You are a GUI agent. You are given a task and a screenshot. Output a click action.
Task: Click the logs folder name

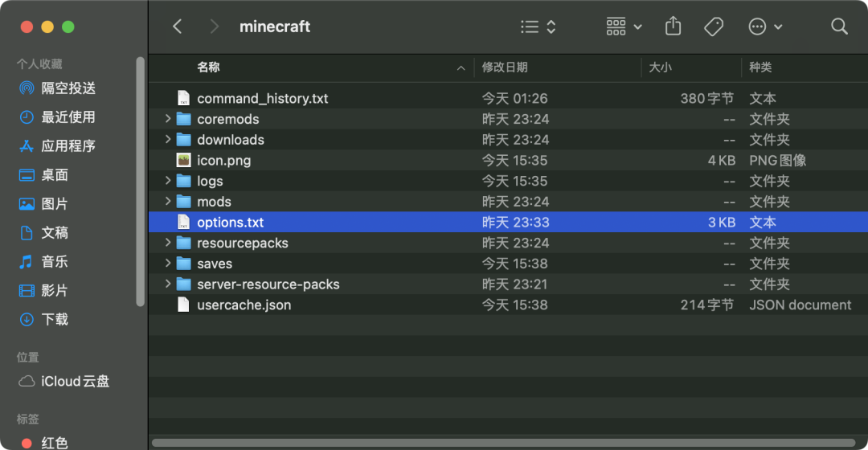point(210,181)
